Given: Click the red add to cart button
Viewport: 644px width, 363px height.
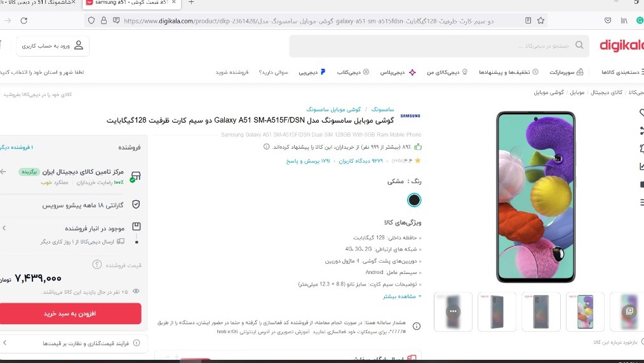Looking at the screenshot, I should pyautogui.click(x=70, y=313).
